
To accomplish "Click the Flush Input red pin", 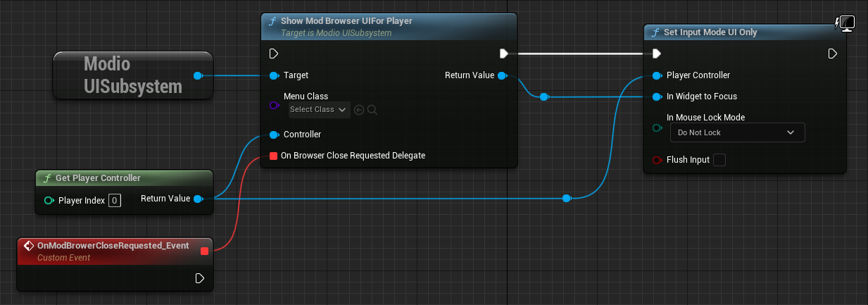I will click(x=657, y=160).
